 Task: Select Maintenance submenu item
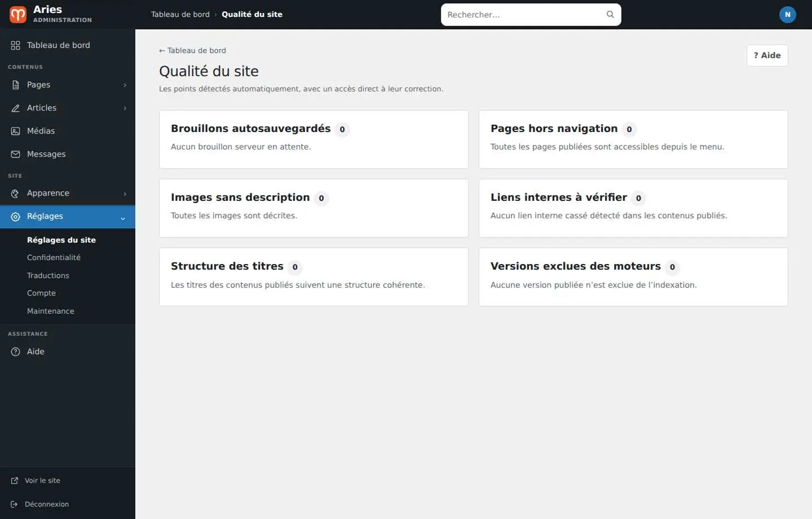[x=51, y=311]
